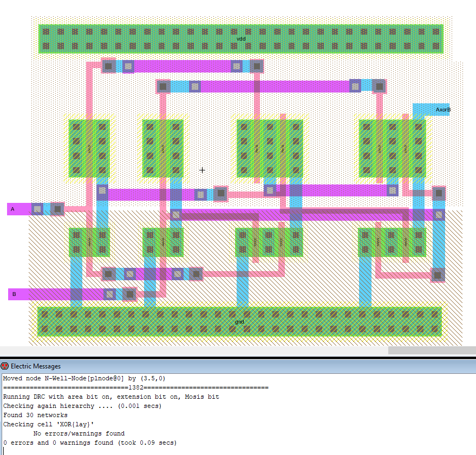Click the leftmost PMOS transistor in the top row
Image resolution: width=476 pixels, height=455 pixels.
89,148
